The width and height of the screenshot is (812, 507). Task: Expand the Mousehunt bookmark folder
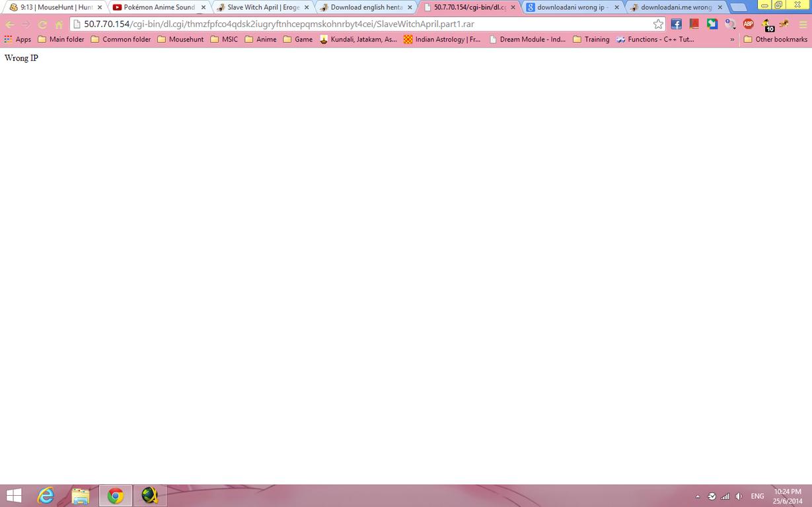tap(180, 39)
